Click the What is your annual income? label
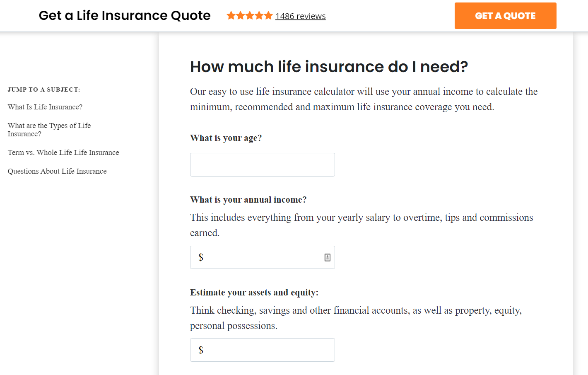 click(x=248, y=200)
